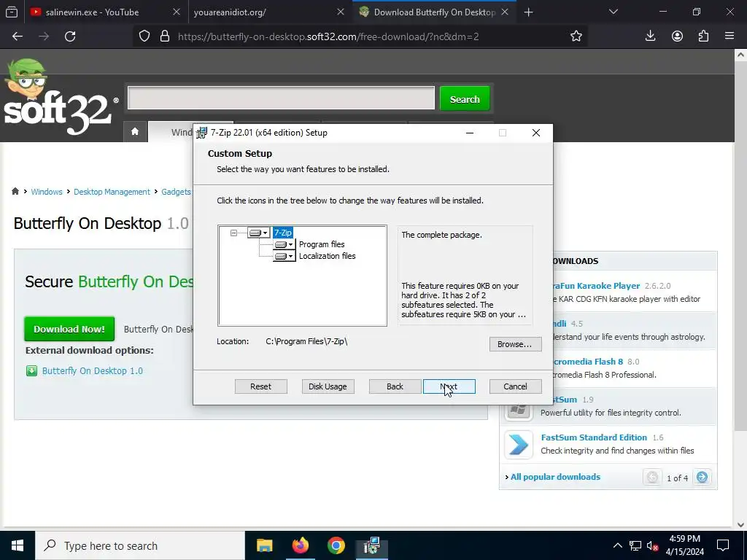Click green download arrow icon
The width and height of the screenshot is (747, 560).
[x=31, y=371]
